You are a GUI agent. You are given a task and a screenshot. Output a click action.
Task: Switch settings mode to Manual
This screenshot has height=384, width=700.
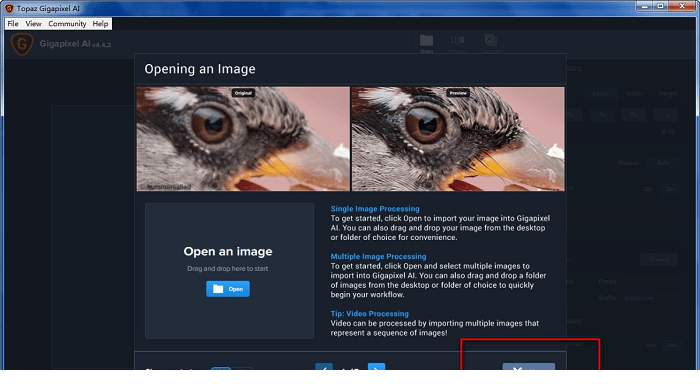628,163
